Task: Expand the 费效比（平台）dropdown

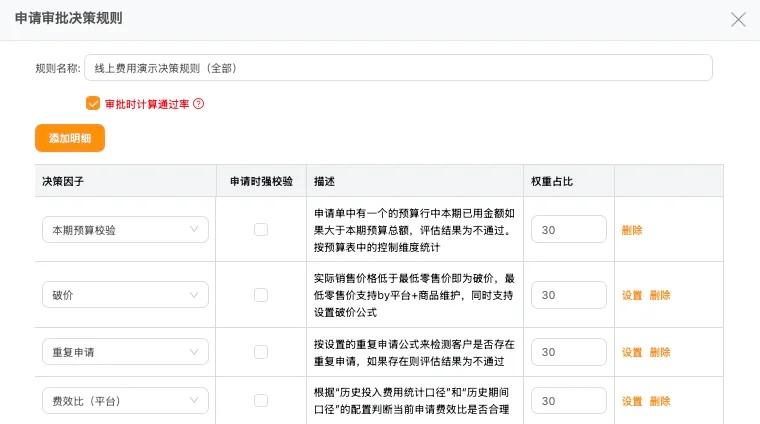Action: coord(126,401)
